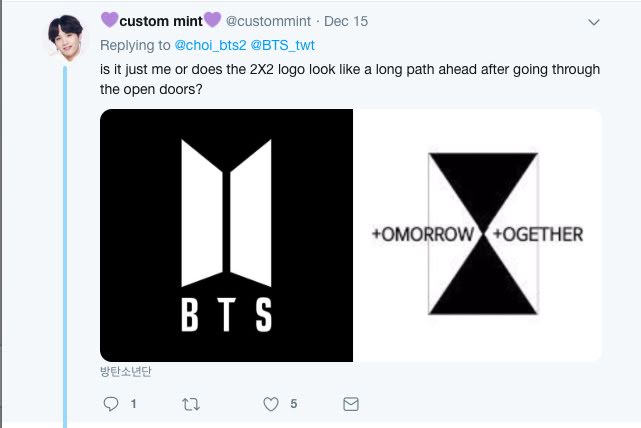Open the @choi_bts2 mention link

tap(210, 45)
